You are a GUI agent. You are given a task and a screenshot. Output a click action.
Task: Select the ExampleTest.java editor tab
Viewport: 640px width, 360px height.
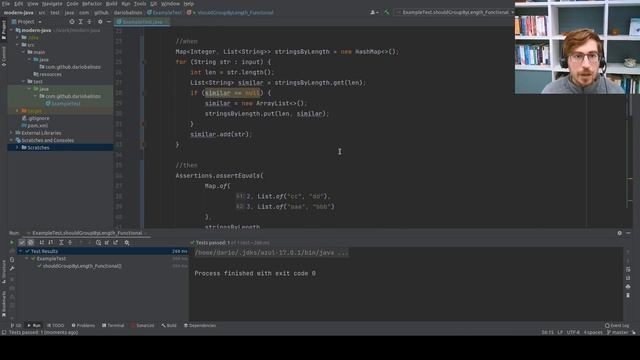(142, 22)
